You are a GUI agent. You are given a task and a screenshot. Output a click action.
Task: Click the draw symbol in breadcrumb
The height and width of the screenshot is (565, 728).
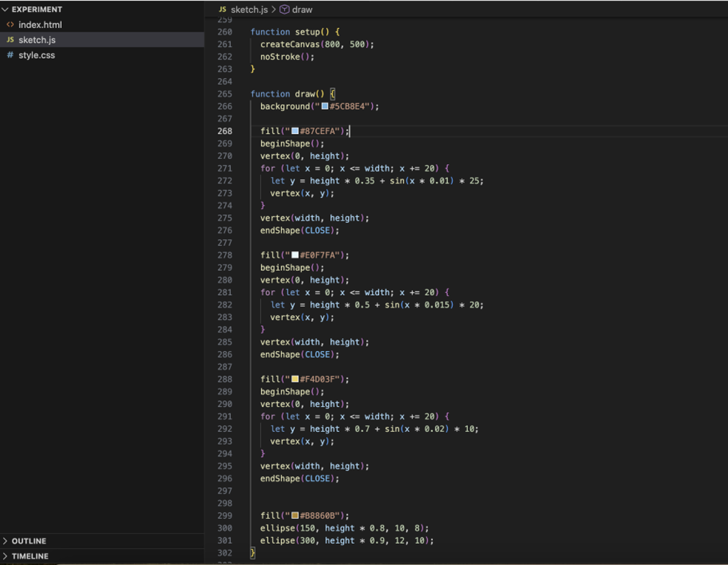(302, 10)
